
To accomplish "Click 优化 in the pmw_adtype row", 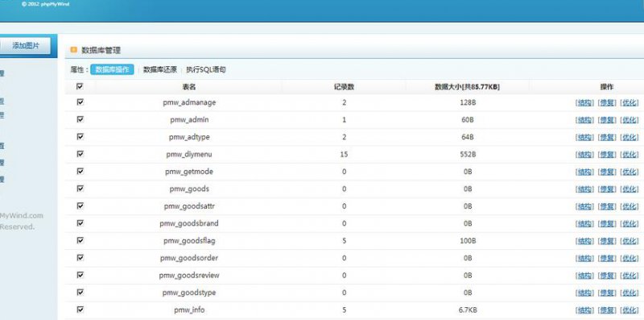I will (x=630, y=137).
